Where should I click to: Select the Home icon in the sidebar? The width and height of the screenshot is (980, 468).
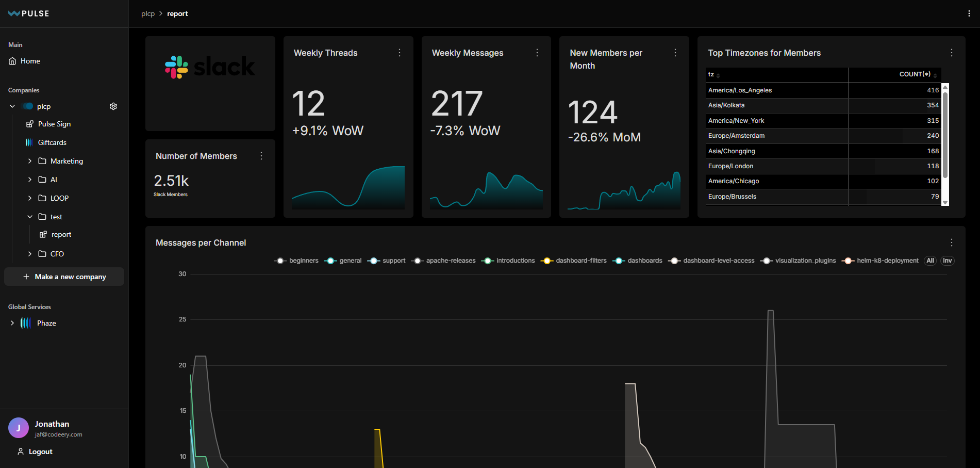tap(12, 61)
